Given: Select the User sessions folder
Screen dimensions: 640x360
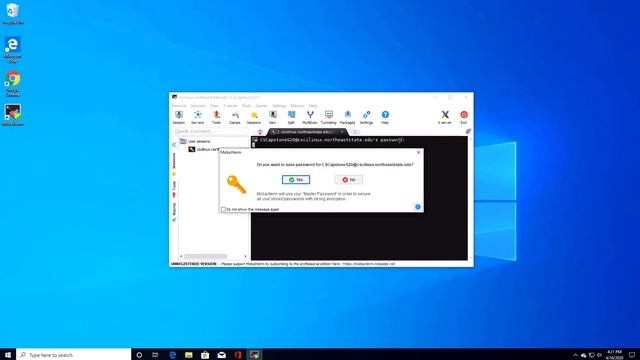Looking at the screenshot, I should (196, 141).
